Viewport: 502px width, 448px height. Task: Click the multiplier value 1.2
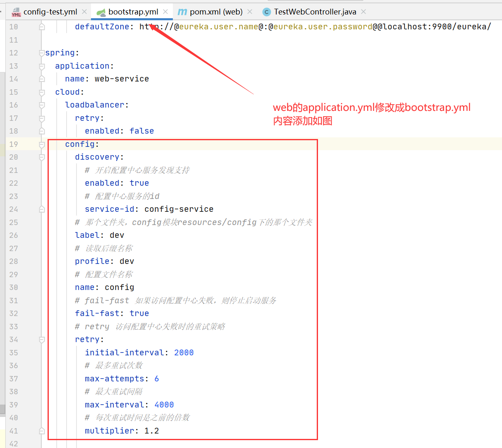point(151,431)
